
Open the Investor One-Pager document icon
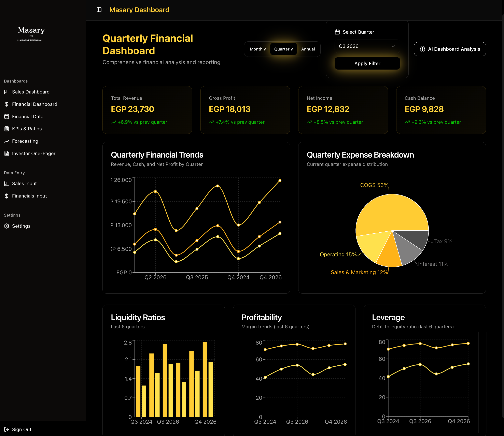[x=6, y=153]
